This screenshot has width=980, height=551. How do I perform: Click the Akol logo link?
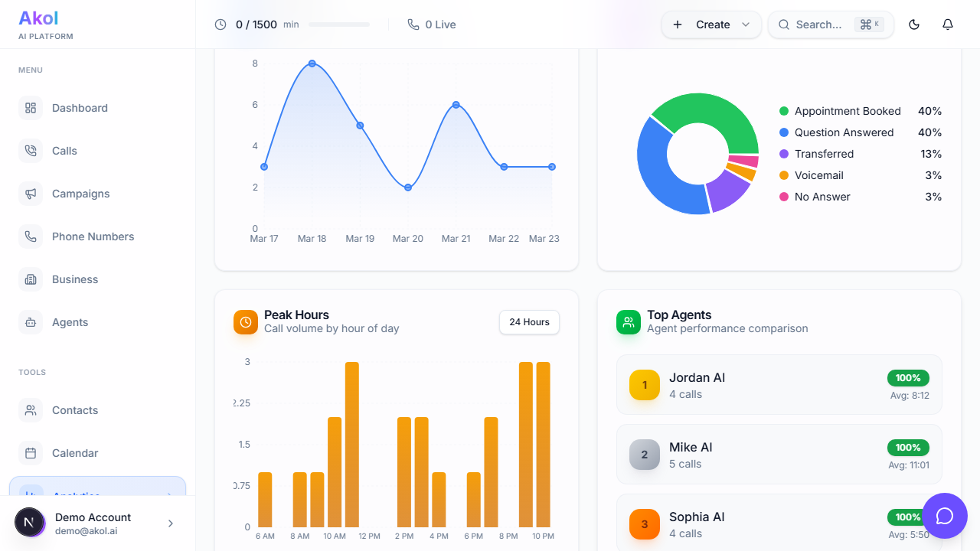coord(38,18)
